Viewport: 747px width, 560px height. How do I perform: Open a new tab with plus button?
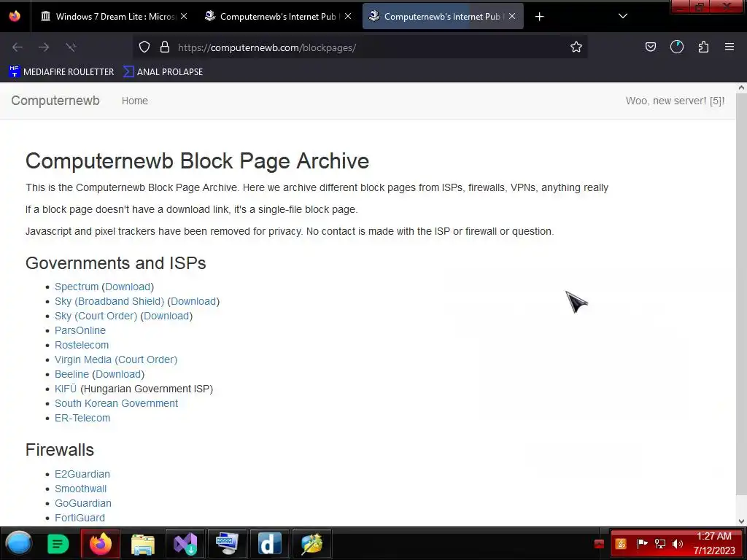click(x=539, y=17)
